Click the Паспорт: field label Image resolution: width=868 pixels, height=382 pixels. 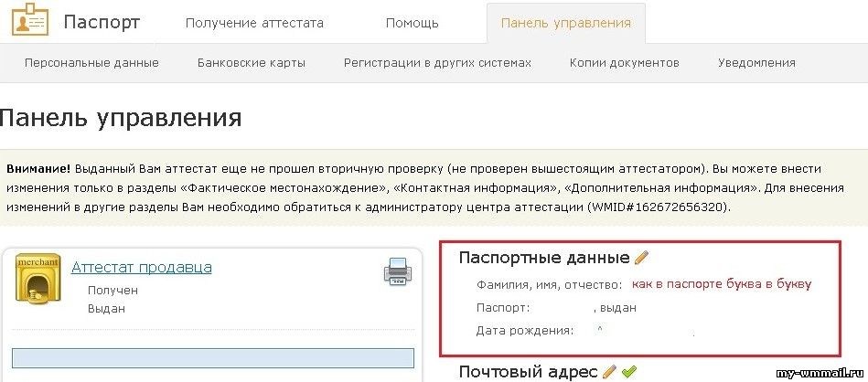[x=503, y=308]
